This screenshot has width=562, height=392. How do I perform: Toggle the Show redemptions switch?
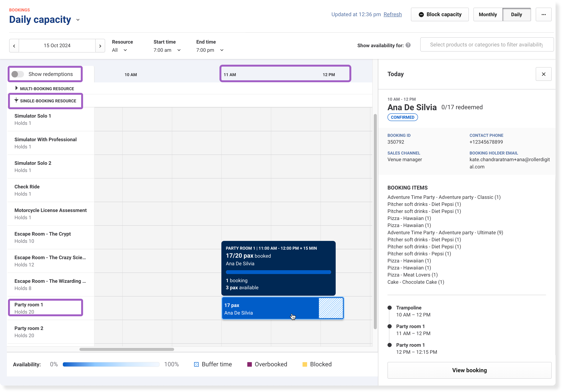[x=18, y=74]
